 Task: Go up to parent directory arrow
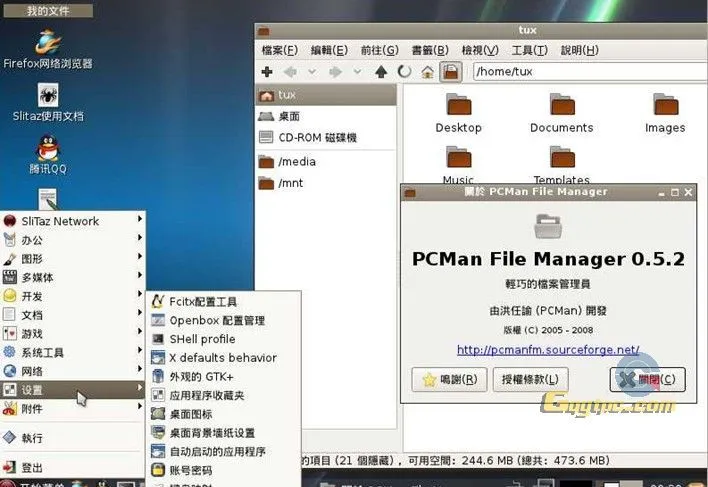click(x=381, y=72)
